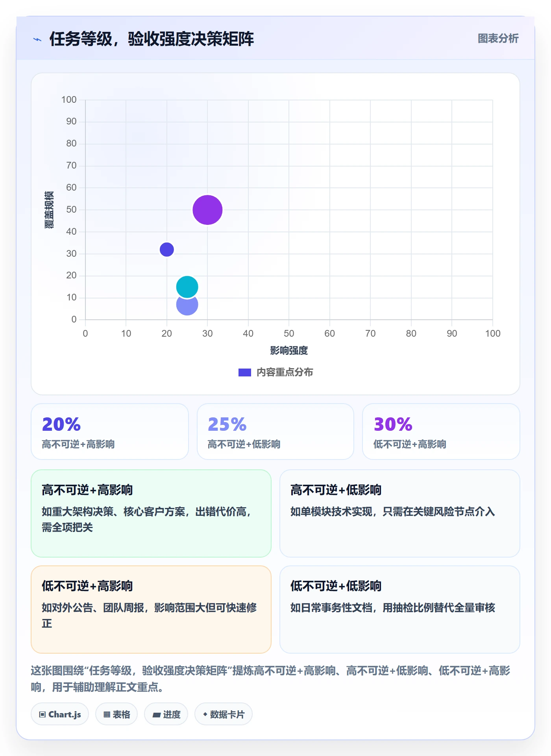Viewport: 551px width, 756px height.
Task: Select the small indigo bubble in the chart
Action: pos(167,249)
